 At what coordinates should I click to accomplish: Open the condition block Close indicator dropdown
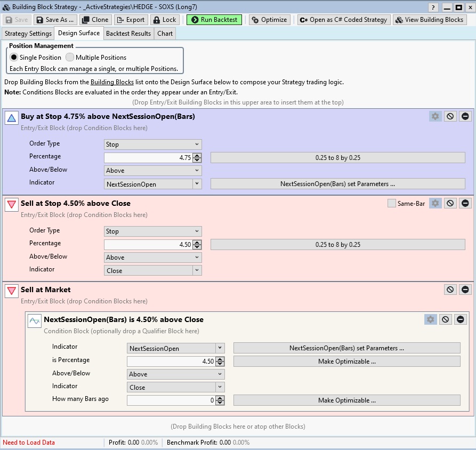[175, 388]
